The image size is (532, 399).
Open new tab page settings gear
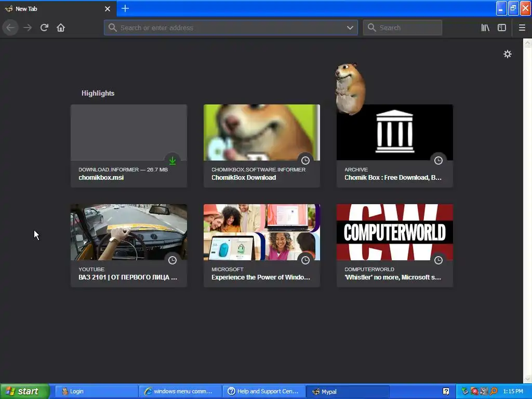[x=507, y=54]
